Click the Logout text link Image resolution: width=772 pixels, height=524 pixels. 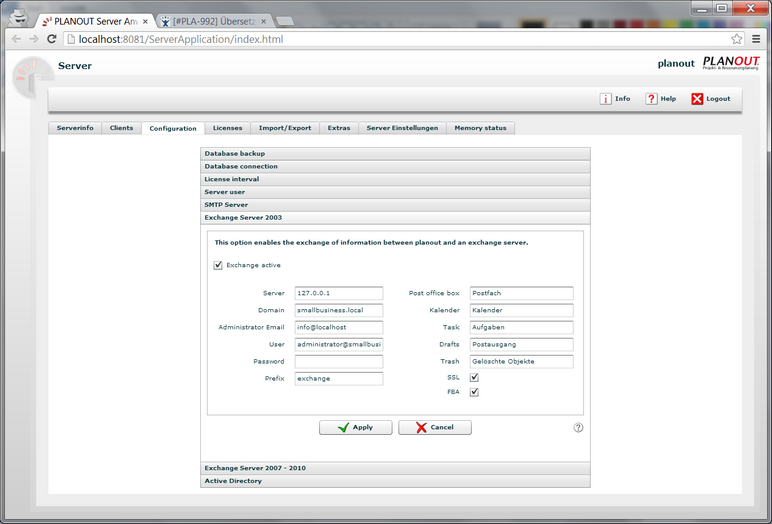click(718, 99)
